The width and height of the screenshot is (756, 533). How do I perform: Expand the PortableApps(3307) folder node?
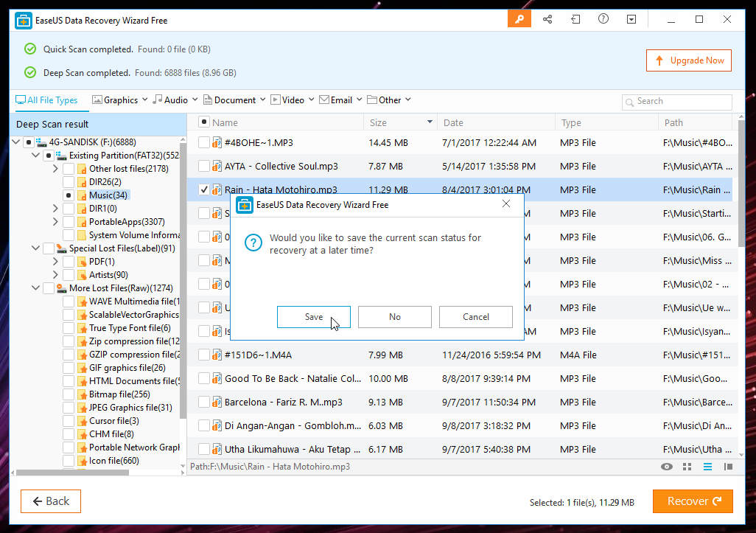click(x=55, y=222)
